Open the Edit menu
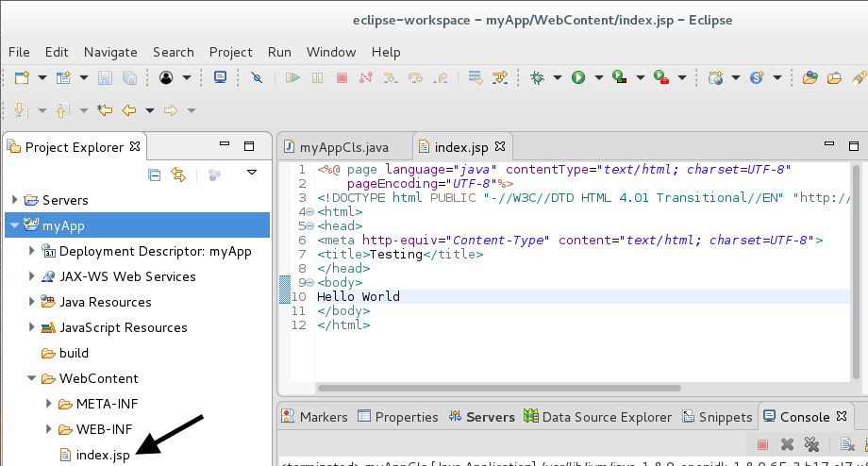This screenshot has height=466, width=868. [x=57, y=52]
